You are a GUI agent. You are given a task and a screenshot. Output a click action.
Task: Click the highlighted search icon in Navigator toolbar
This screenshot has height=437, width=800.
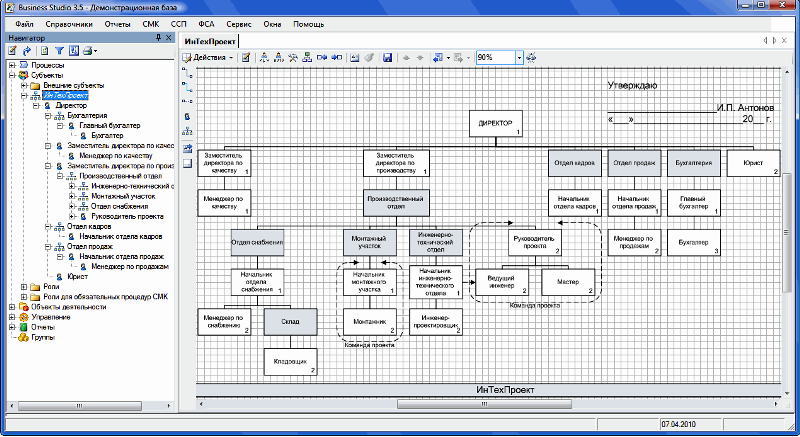coord(73,50)
